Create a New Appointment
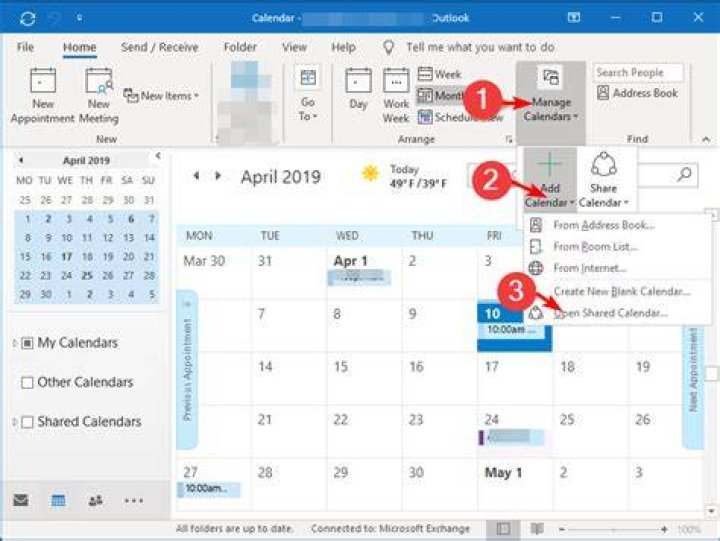The width and height of the screenshot is (720, 541). tap(43, 96)
